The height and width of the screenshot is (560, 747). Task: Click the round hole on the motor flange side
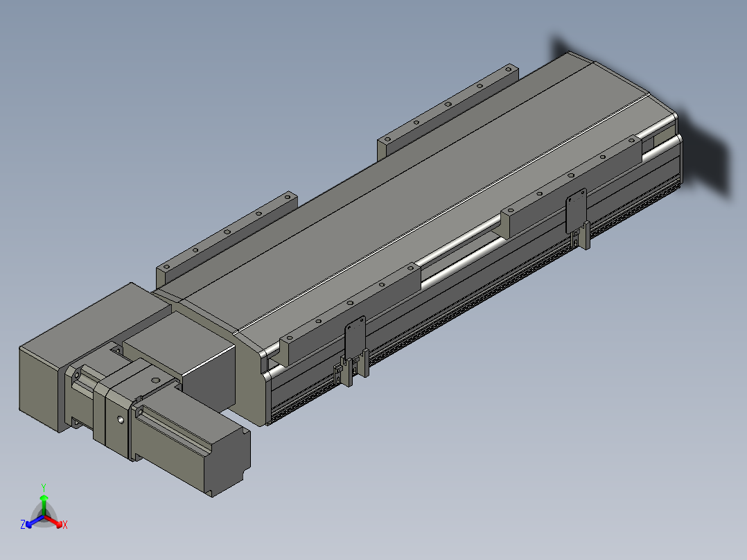(121, 420)
